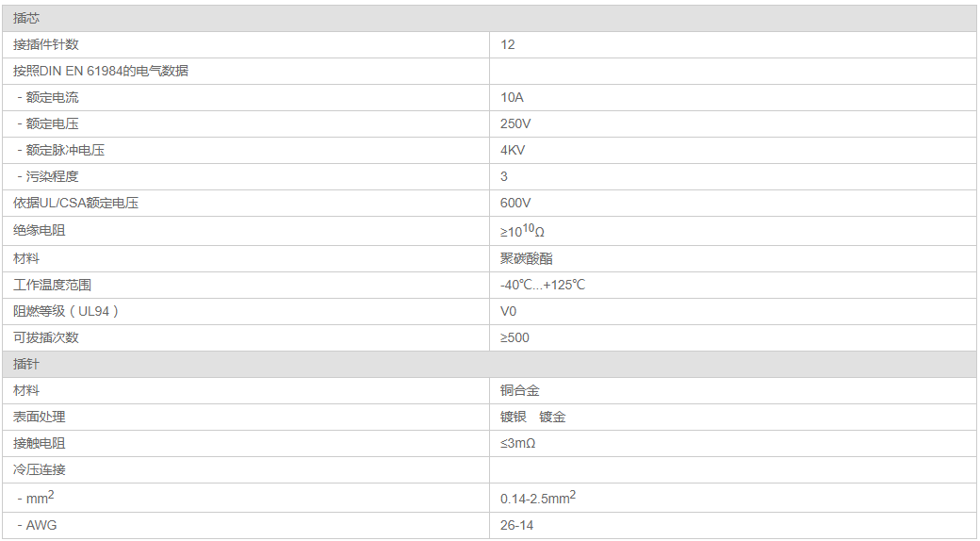Select the 接插件针数 row label
The height and width of the screenshot is (541, 980).
point(53,44)
